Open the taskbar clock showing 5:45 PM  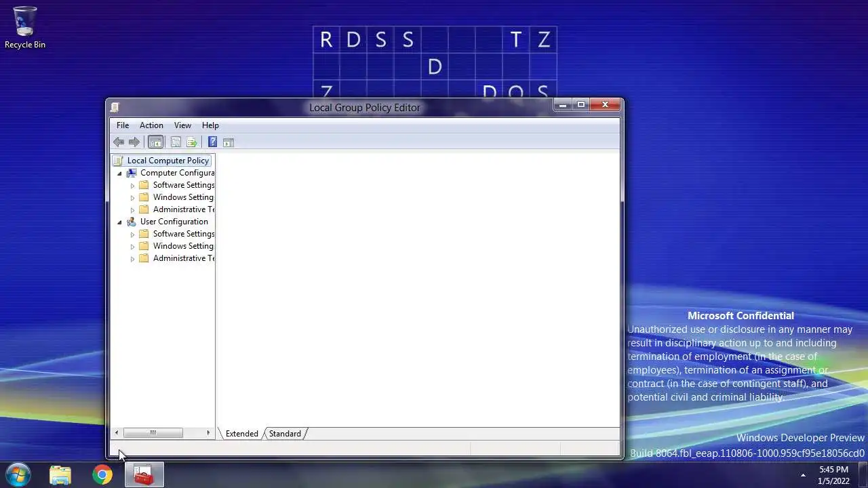[833, 475]
